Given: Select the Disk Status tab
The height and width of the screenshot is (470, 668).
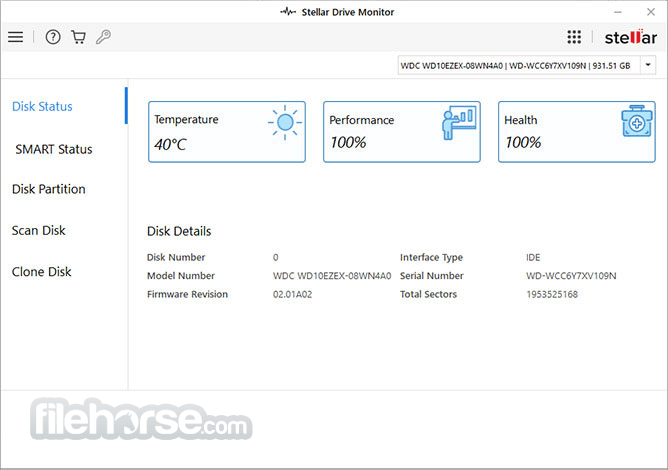Looking at the screenshot, I should point(42,106).
